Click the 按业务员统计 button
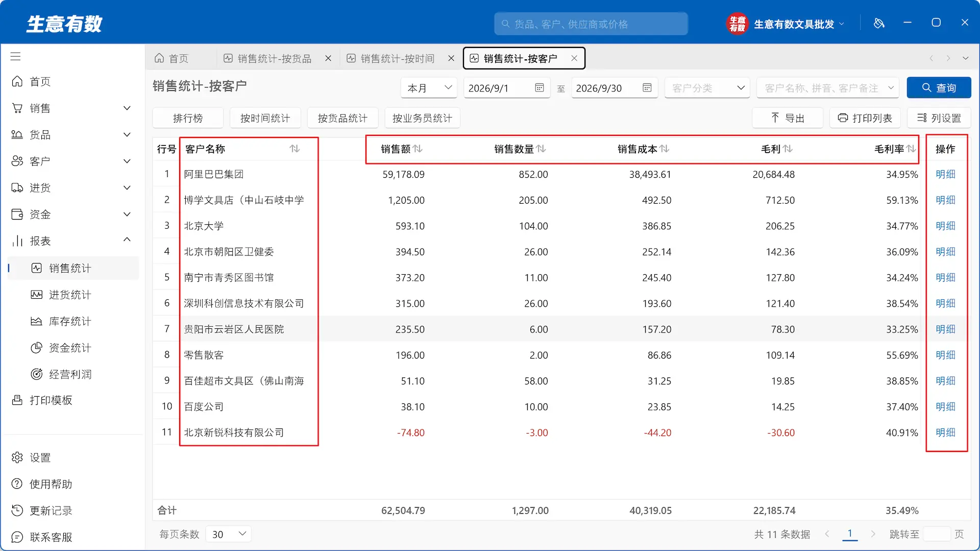This screenshot has height=551, width=980. 422,118
